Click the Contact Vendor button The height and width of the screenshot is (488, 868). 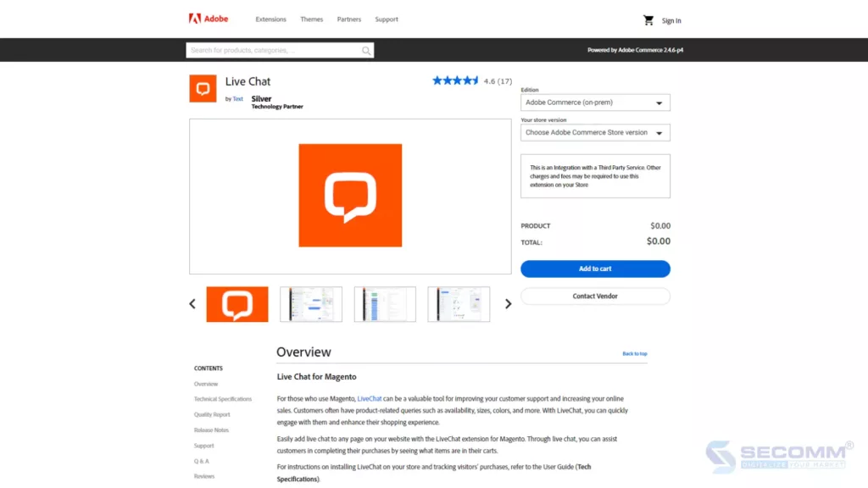(595, 296)
